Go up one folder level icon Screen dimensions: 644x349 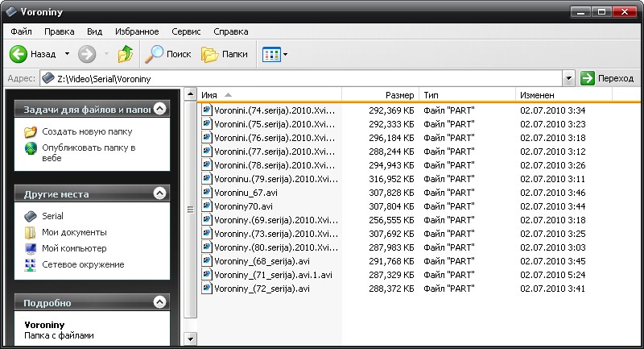click(x=126, y=54)
